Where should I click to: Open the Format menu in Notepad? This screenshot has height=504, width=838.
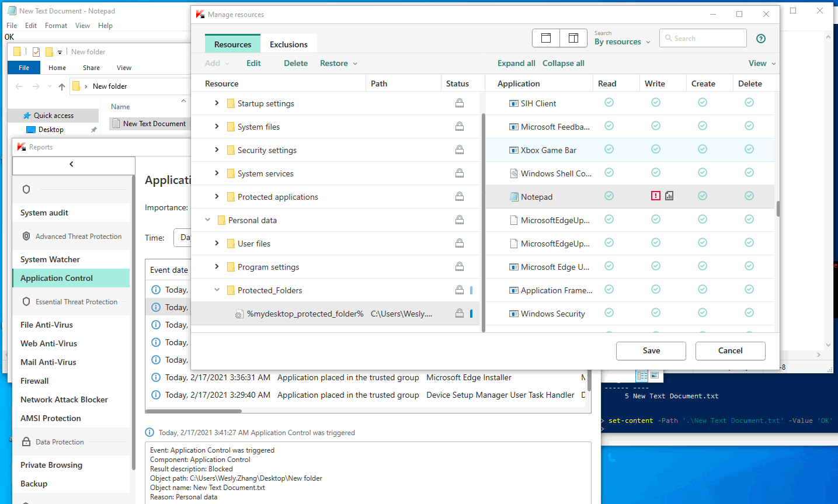pos(55,26)
